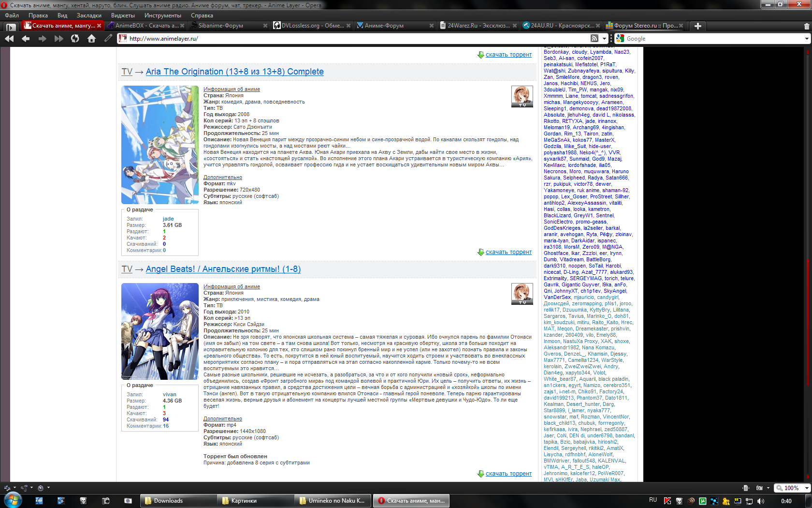This screenshot has width=812, height=508.
Task: Click TV avatar icon in Aria entry
Action: pos(522,96)
